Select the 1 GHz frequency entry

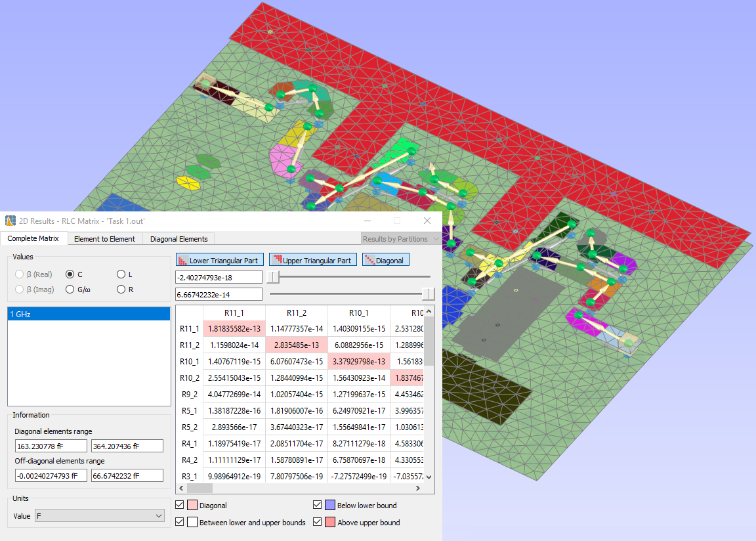(x=89, y=314)
